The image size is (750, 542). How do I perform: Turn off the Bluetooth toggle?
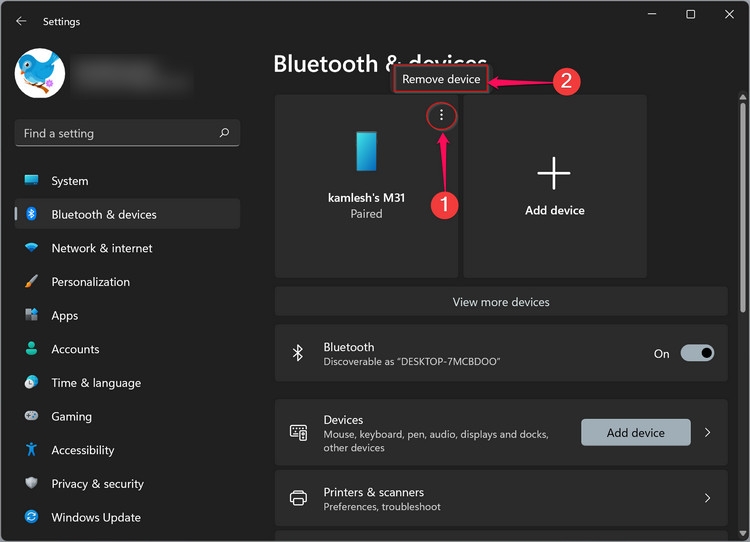697,353
